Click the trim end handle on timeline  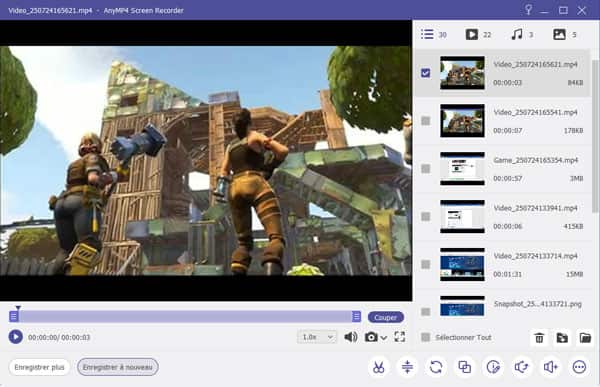tap(356, 316)
